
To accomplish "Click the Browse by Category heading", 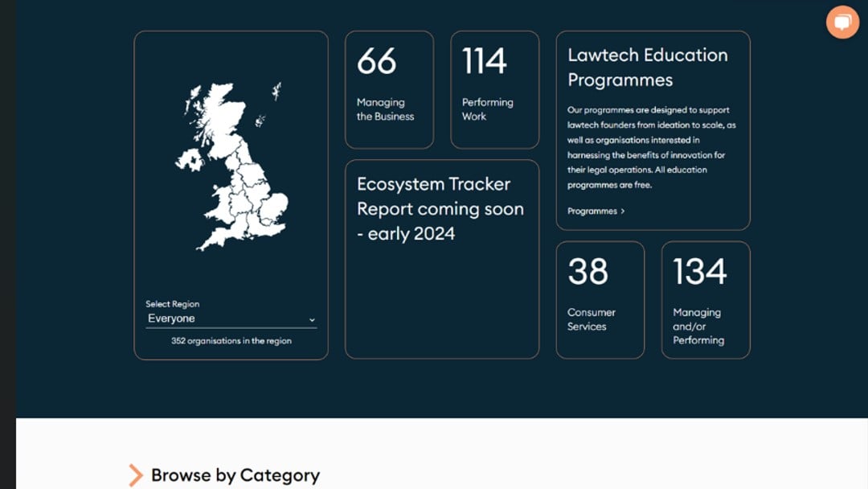I will (x=235, y=475).
